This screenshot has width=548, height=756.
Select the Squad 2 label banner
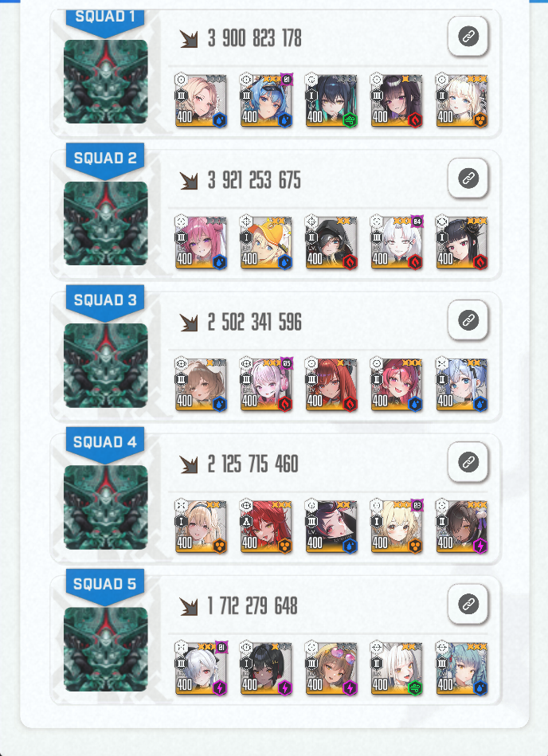(x=105, y=160)
